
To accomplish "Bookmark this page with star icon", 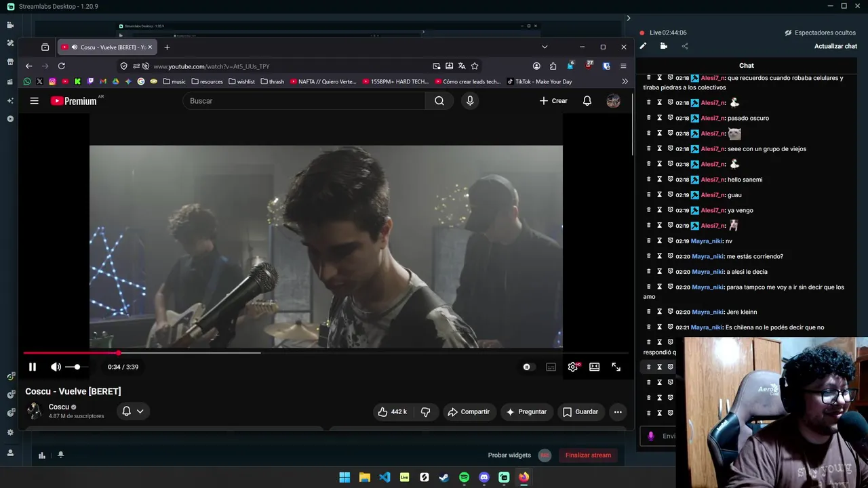I will coord(475,66).
